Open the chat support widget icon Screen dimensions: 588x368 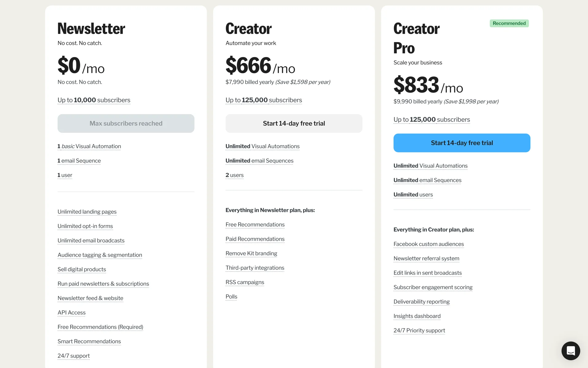pos(571,351)
